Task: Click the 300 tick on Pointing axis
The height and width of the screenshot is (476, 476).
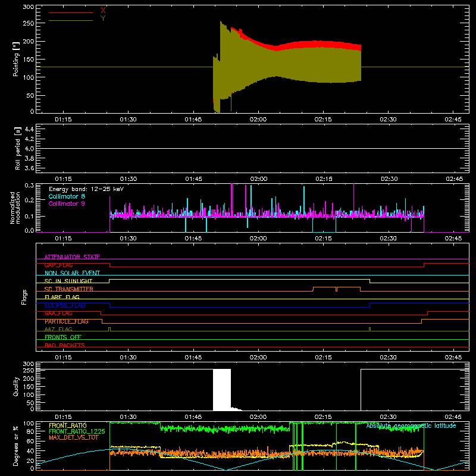Action: tap(29, 7)
